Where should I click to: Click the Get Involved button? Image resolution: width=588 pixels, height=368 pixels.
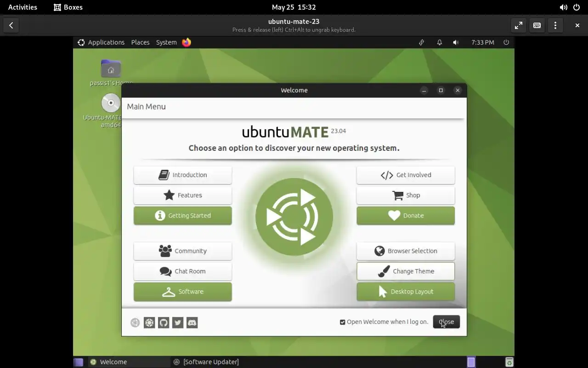(406, 175)
